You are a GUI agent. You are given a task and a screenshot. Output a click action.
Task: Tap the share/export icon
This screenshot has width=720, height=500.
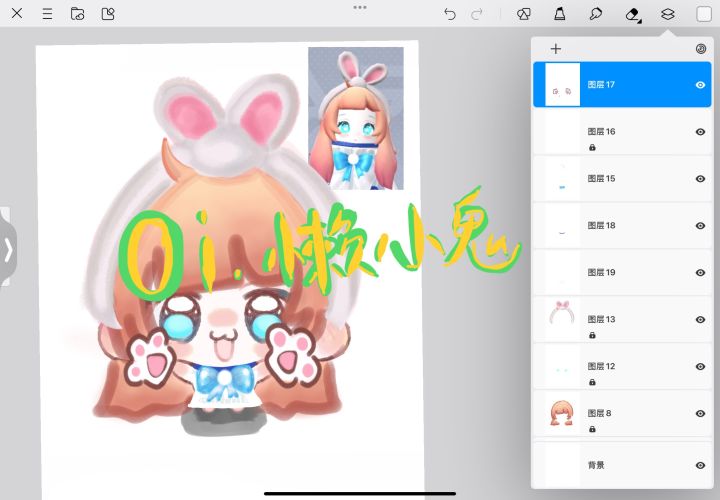pyautogui.click(x=108, y=14)
